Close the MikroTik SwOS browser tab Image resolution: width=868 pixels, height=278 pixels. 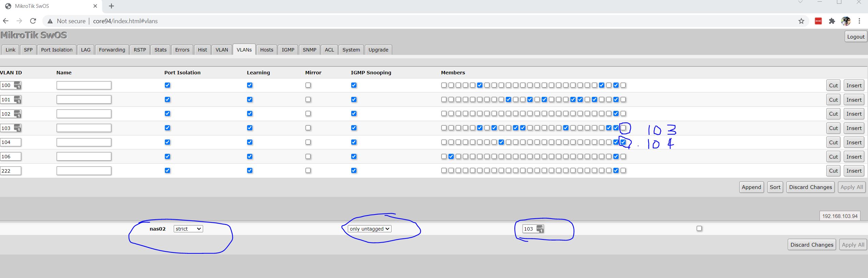[x=95, y=6]
